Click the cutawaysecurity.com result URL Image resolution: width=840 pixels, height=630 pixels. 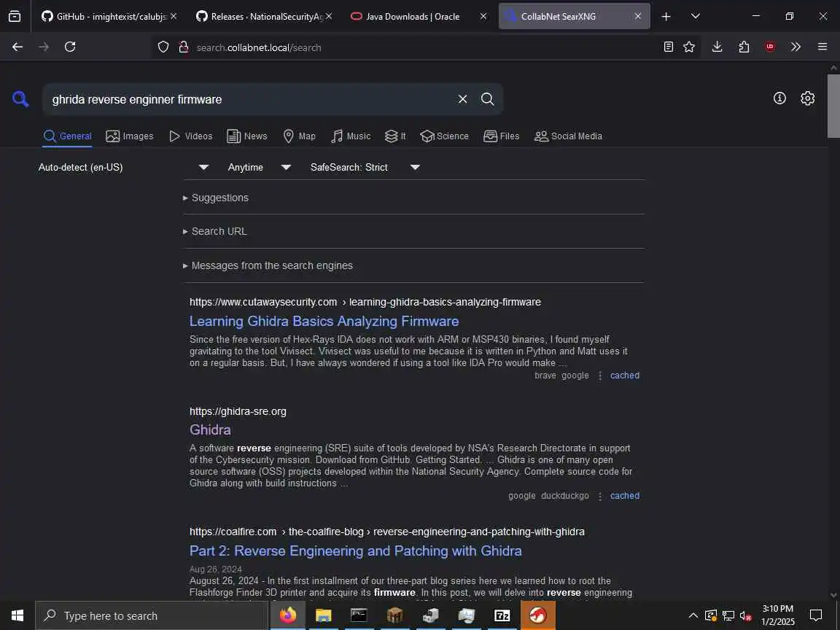(x=365, y=302)
